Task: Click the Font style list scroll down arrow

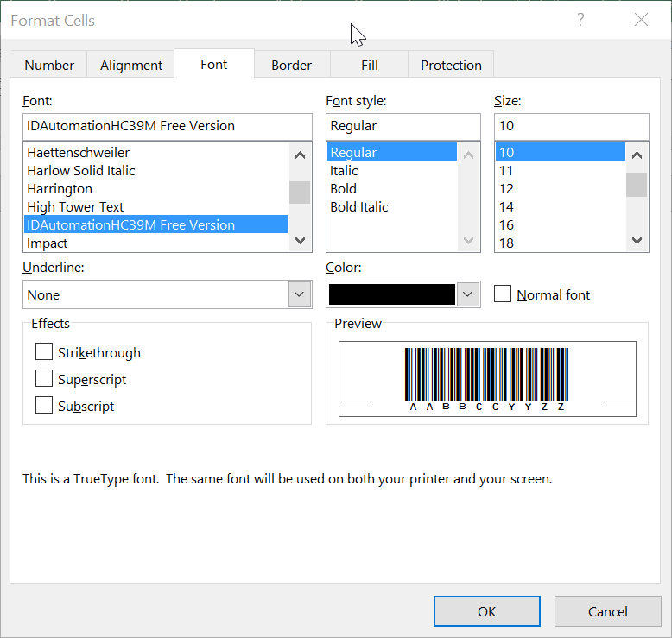Action: click(468, 240)
